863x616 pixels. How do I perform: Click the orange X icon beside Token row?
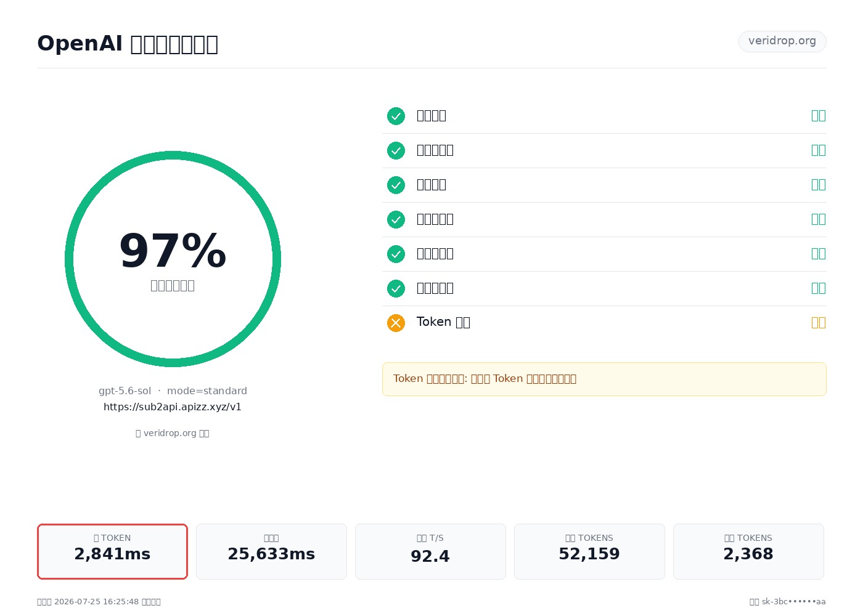pyautogui.click(x=396, y=323)
